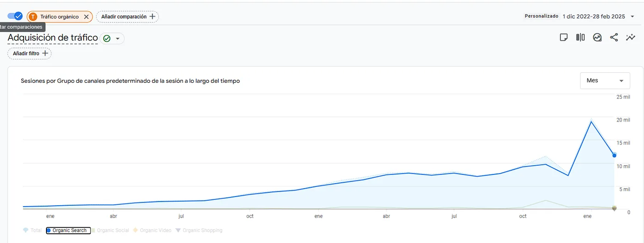Add a filter with Añadir filtro

click(30, 53)
